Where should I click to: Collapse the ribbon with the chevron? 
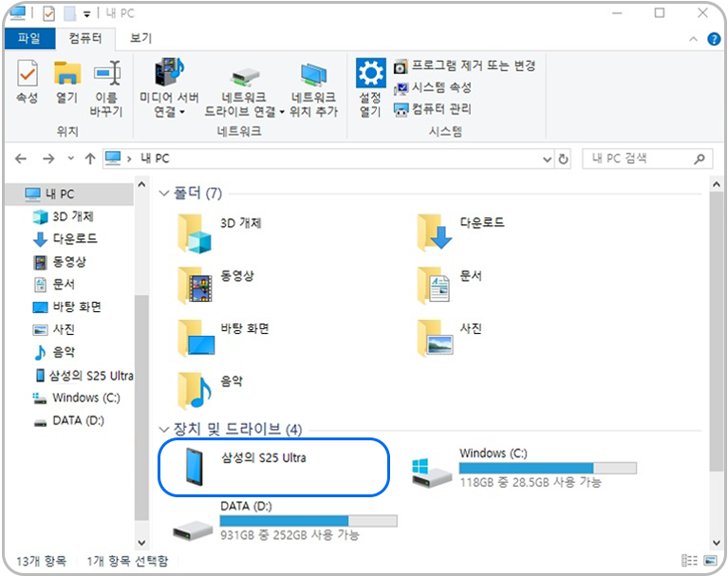click(x=693, y=40)
